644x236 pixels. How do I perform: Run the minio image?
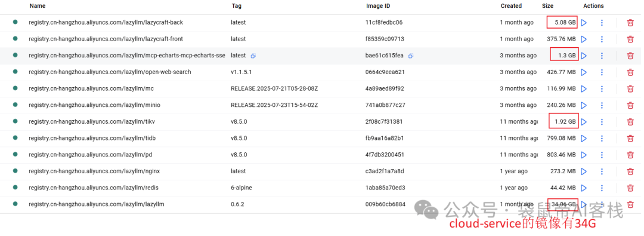point(584,105)
